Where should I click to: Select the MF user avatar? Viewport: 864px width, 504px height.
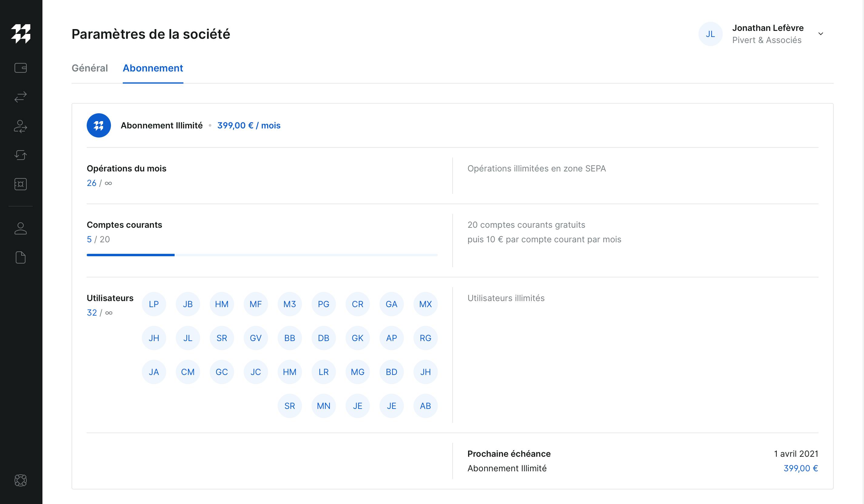pyautogui.click(x=256, y=304)
